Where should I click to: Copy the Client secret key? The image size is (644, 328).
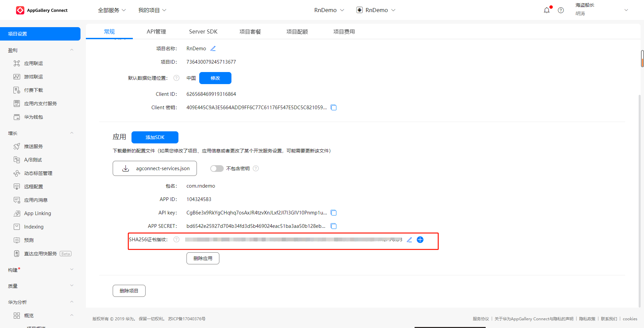pos(334,108)
